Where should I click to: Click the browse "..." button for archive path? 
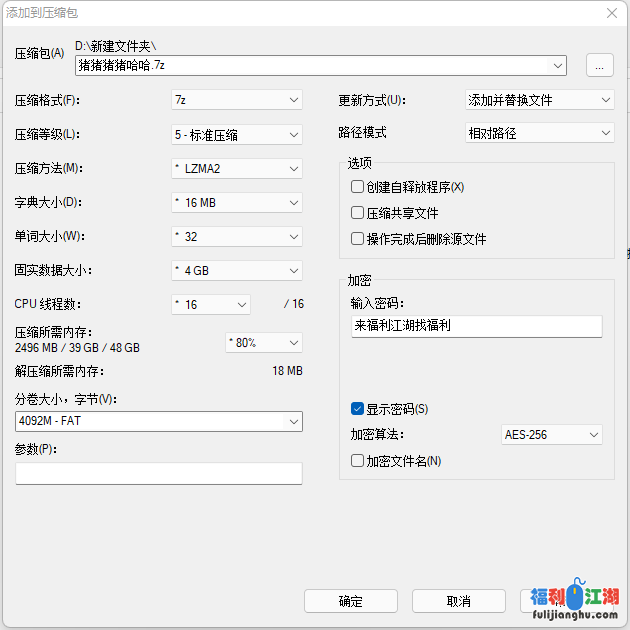click(x=598, y=65)
